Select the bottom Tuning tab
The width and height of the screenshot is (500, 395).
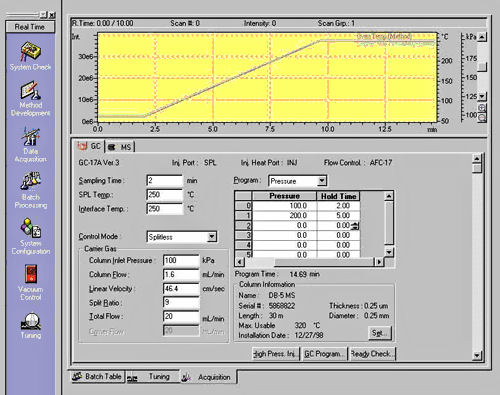point(153,377)
